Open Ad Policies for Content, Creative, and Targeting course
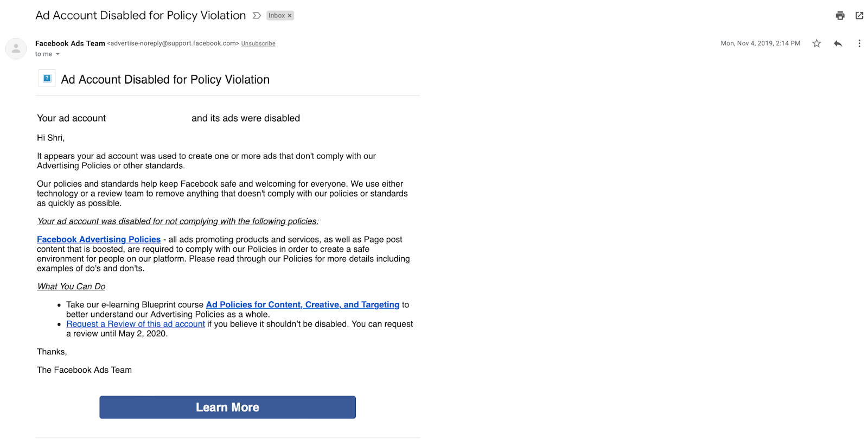This screenshot has height=439, width=868. point(303,304)
